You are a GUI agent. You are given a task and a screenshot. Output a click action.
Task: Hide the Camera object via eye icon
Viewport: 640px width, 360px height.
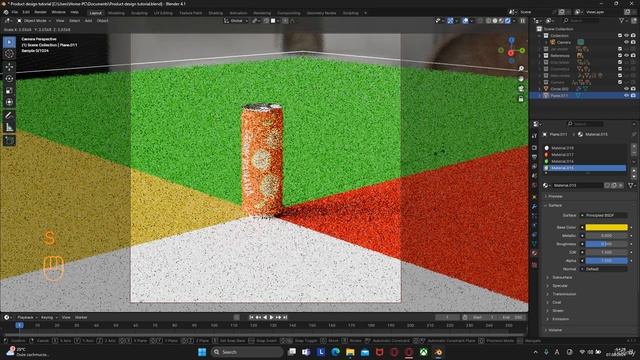pos(627,42)
